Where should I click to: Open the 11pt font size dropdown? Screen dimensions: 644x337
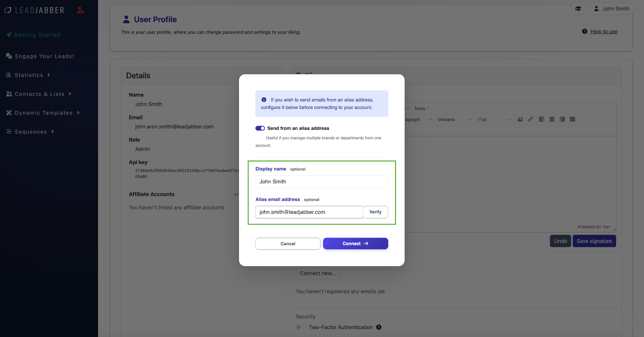click(494, 120)
